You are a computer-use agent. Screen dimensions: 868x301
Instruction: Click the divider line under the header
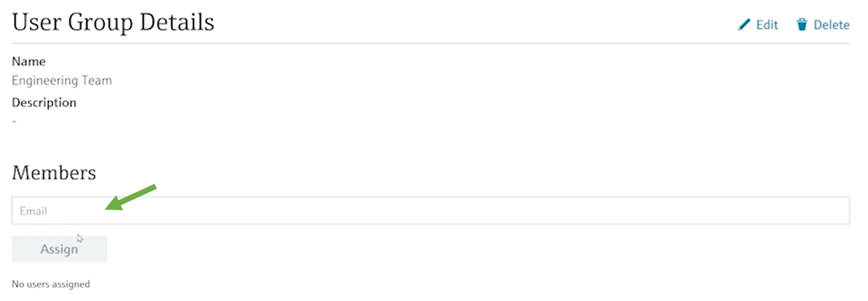click(431, 43)
